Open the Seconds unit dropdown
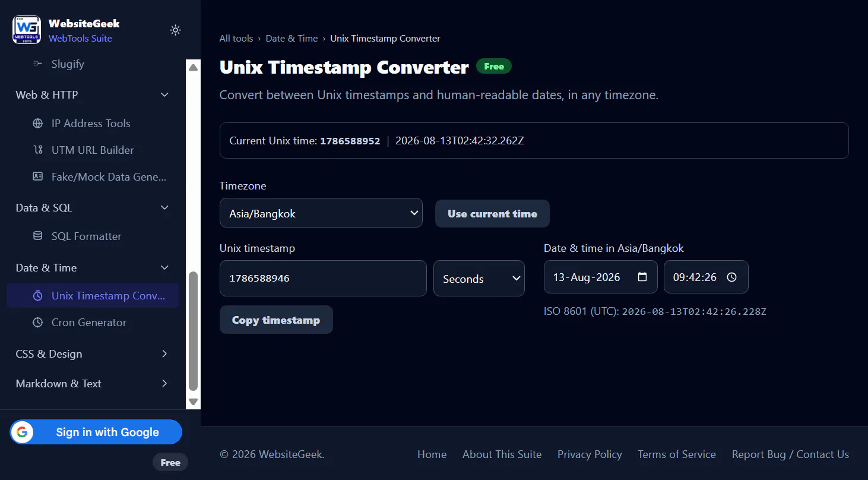 point(479,278)
